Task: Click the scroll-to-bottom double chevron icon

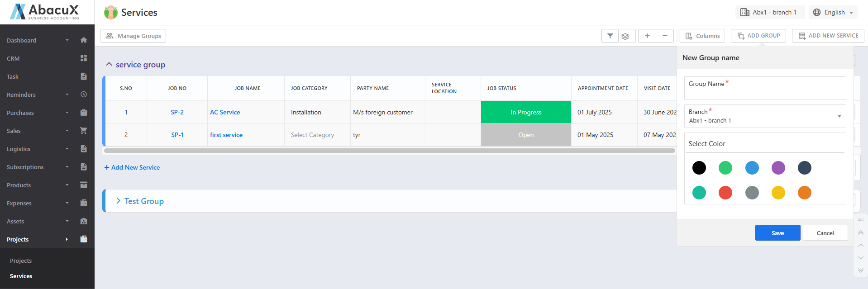Action: 861,270
